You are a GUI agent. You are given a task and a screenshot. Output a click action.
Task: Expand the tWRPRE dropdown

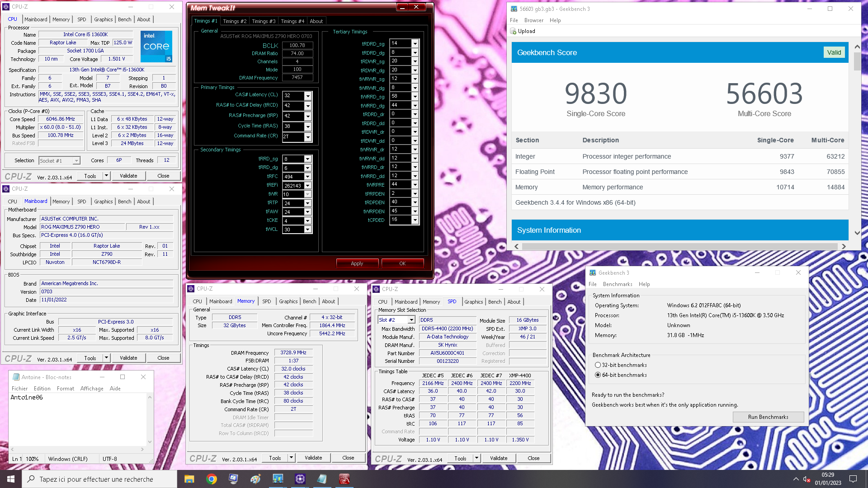[x=415, y=185]
